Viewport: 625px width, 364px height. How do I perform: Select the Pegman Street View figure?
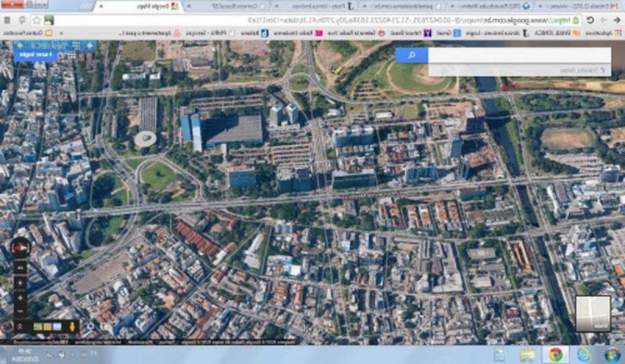[72, 327]
